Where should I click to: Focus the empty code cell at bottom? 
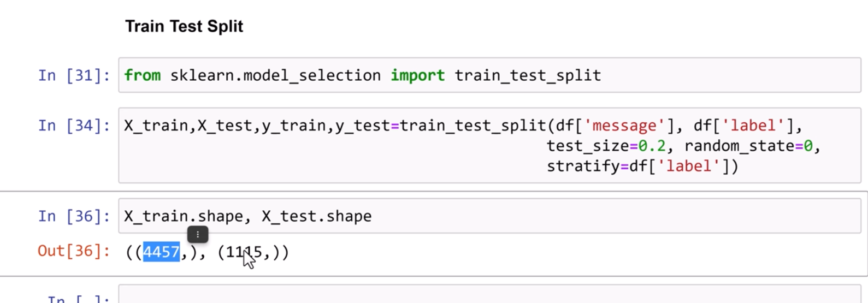(489, 295)
